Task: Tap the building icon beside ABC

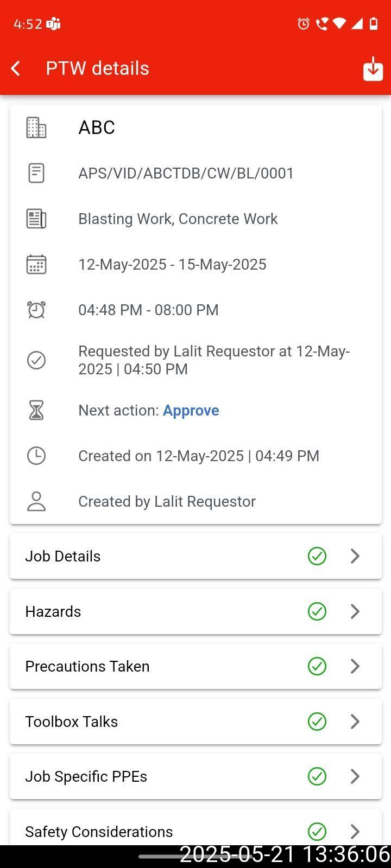Action: tap(36, 127)
